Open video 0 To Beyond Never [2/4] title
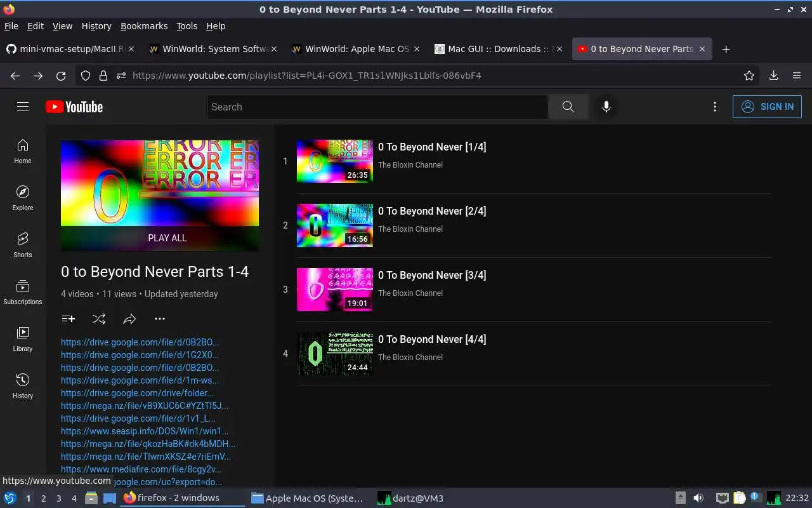This screenshot has height=508, width=812. 432,211
